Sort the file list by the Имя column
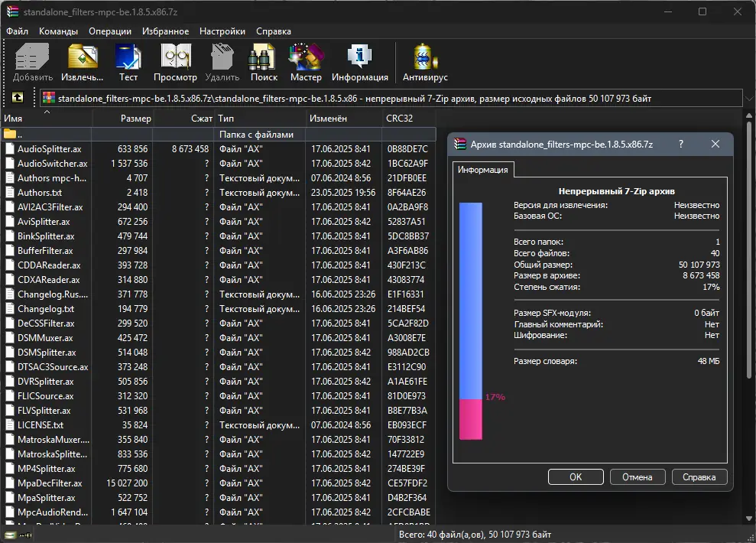The width and height of the screenshot is (756, 543). coord(46,119)
